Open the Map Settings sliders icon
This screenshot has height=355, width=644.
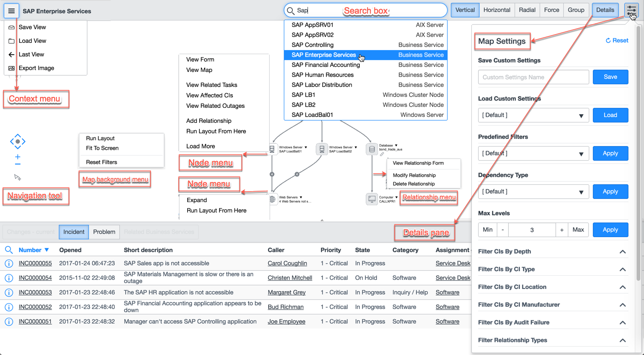[631, 10]
